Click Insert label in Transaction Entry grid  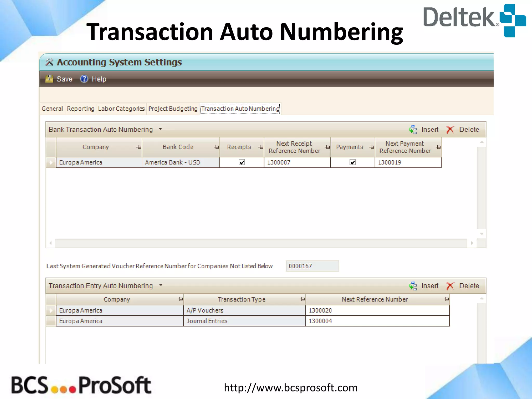point(430,286)
